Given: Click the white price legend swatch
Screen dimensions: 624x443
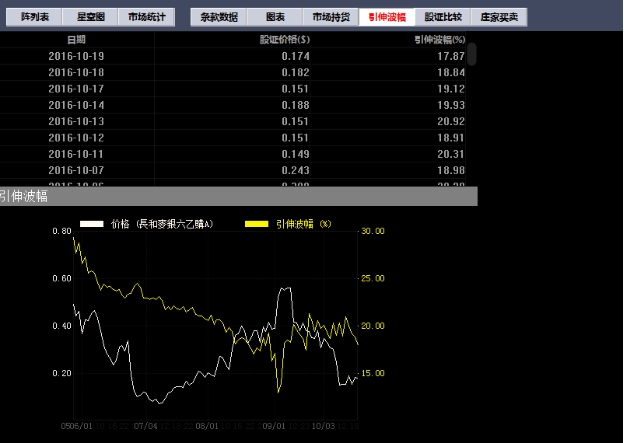Looking at the screenshot, I should 92,224.
